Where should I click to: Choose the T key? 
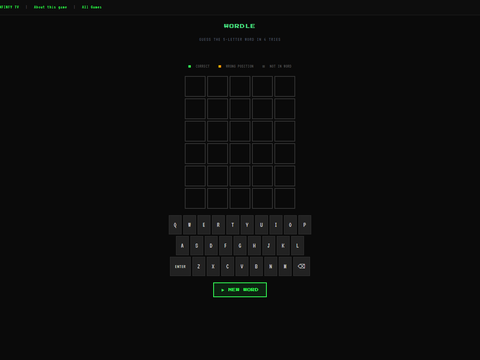pyautogui.click(x=233, y=225)
